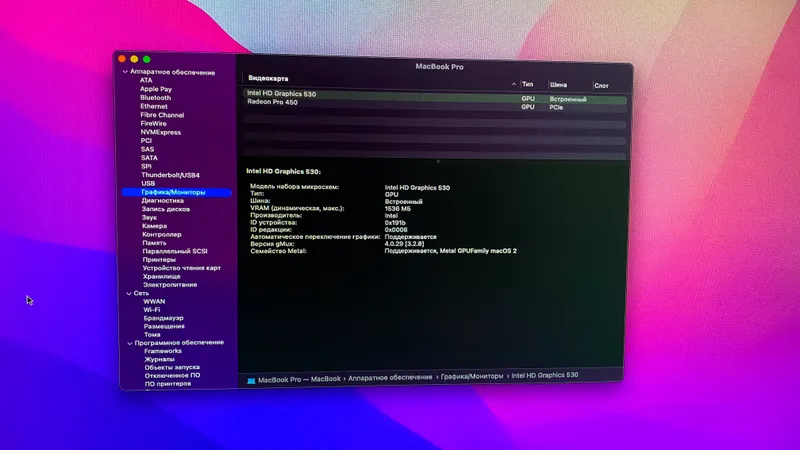
Task: Collapse the Программное обеспечение section
Action: coord(130,343)
